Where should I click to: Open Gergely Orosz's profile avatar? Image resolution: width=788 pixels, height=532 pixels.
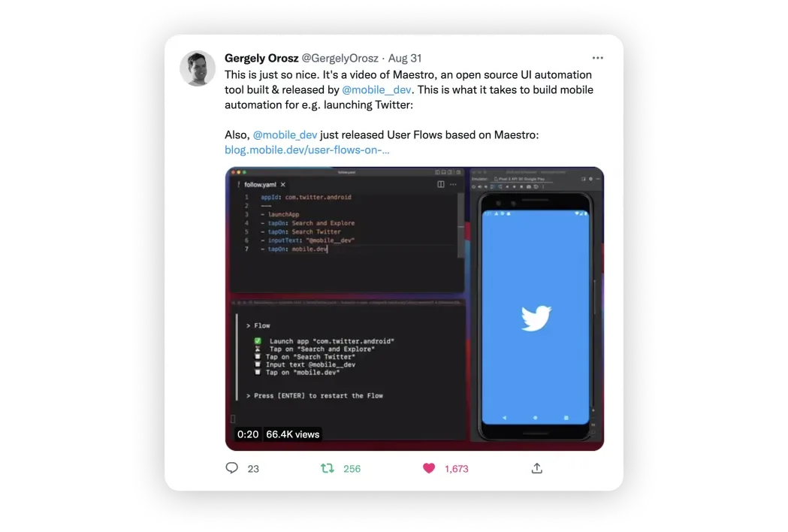tap(198, 68)
